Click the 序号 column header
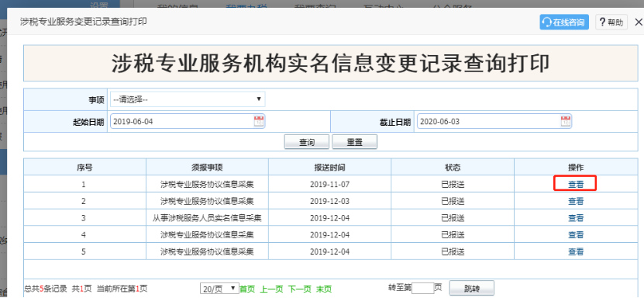Viewport: 644px width, 298px height. [84, 168]
